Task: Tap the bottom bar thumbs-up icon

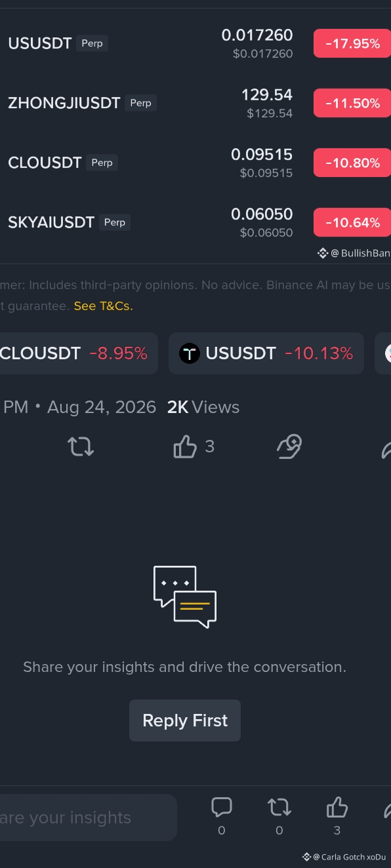Action: click(337, 807)
